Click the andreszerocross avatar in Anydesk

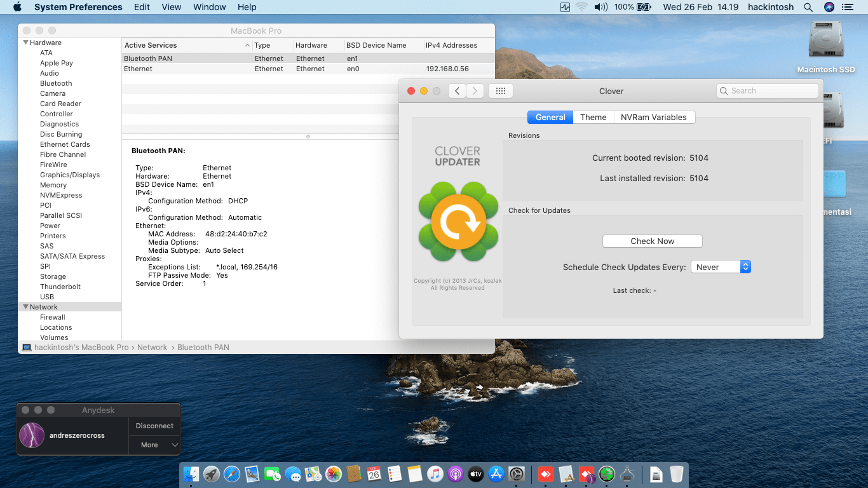pos(32,435)
